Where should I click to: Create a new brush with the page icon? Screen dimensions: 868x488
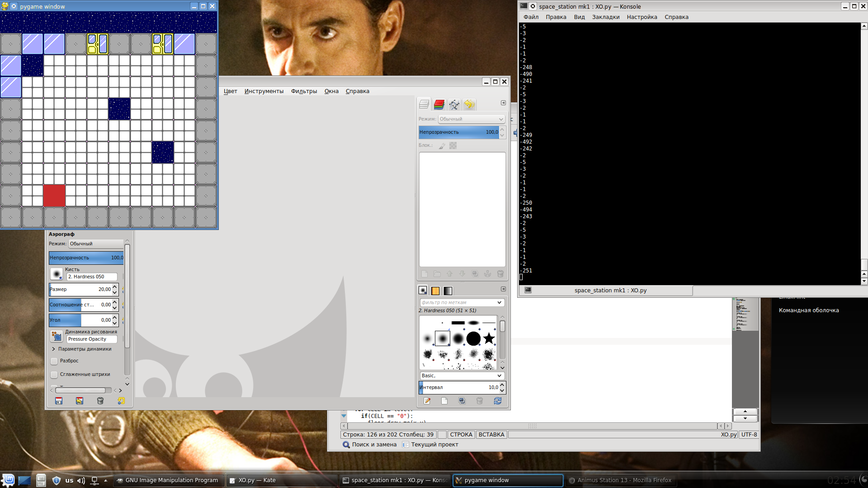coord(444,401)
